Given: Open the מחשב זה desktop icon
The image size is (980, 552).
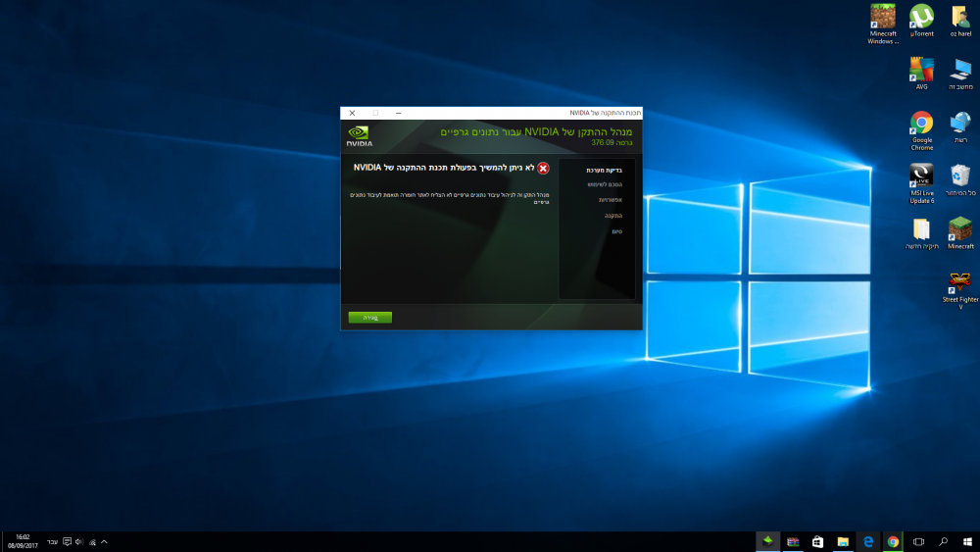Looking at the screenshot, I should (x=960, y=74).
